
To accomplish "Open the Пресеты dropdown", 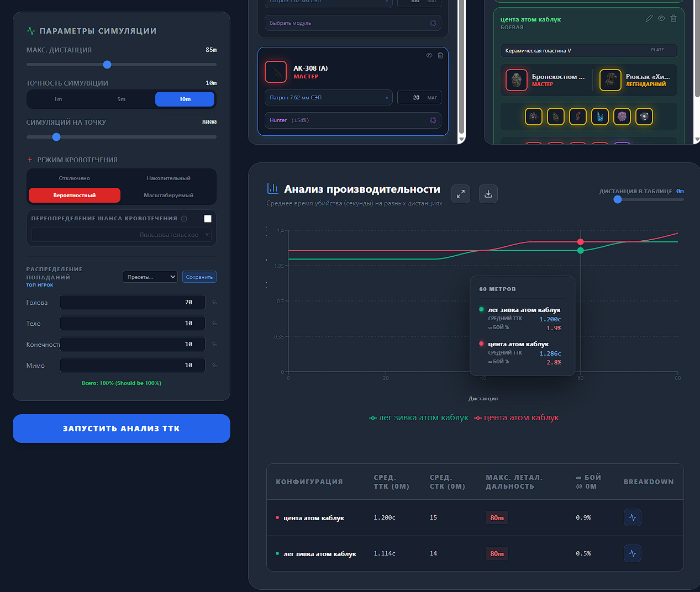I will click(x=150, y=277).
